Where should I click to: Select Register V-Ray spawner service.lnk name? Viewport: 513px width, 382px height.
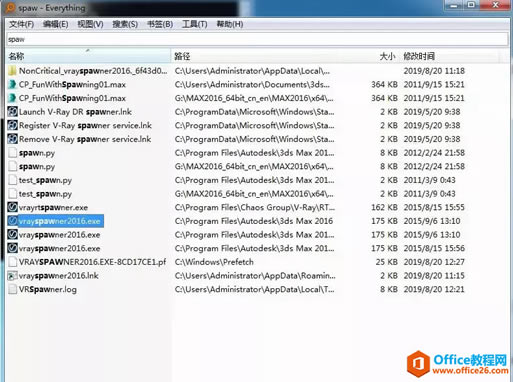click(85, 125)
